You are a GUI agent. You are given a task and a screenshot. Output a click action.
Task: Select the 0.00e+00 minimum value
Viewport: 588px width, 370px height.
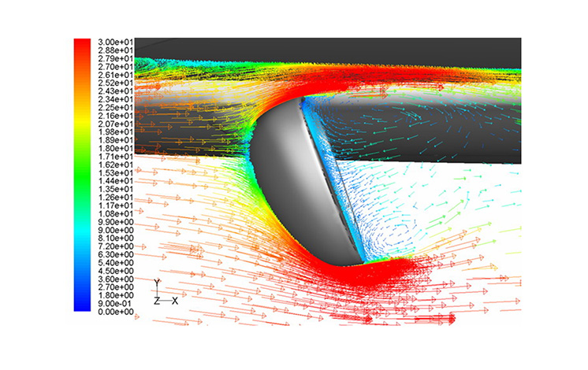[x=116, y=312]
